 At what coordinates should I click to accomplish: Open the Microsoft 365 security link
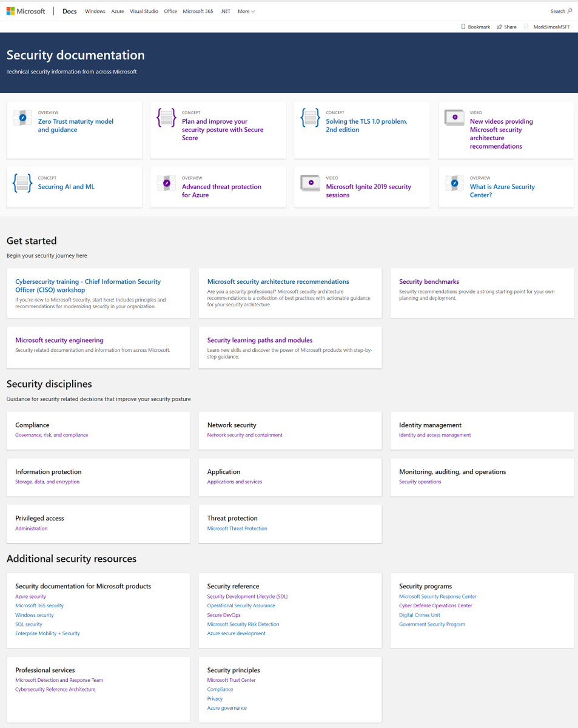click(x=39, y=605)
